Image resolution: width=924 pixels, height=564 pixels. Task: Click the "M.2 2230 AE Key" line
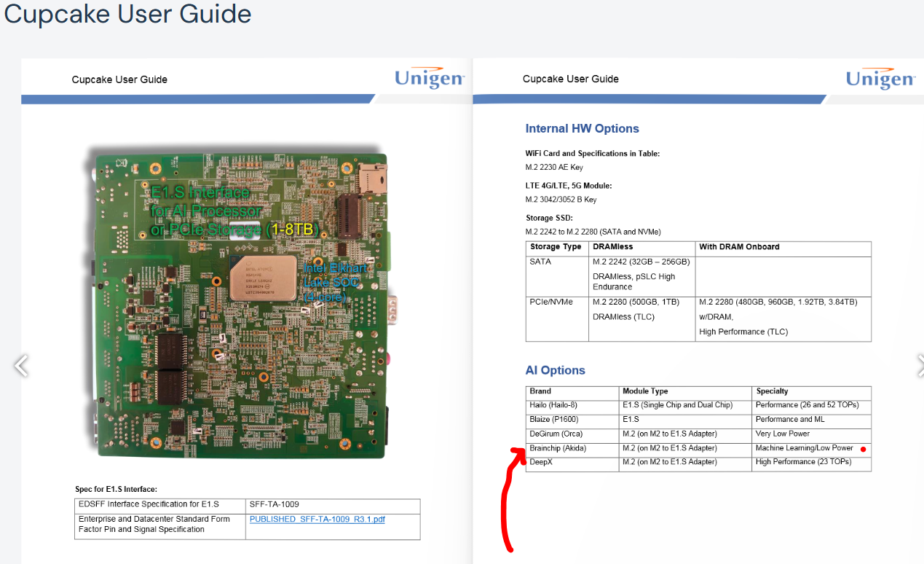click(x=554, y=168)
